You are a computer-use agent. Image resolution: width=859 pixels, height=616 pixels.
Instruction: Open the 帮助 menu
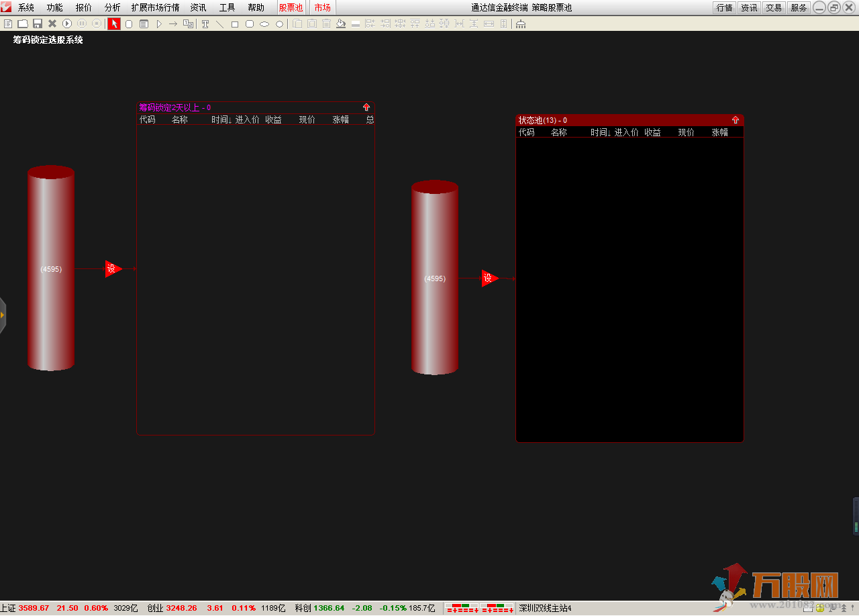(x=256, y=7)
